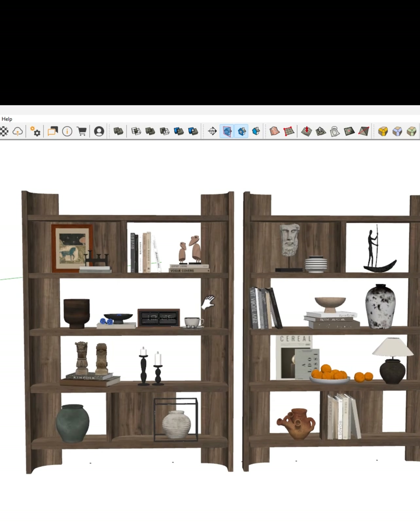Select the yellow Round Corner tool

click(383, 131)
